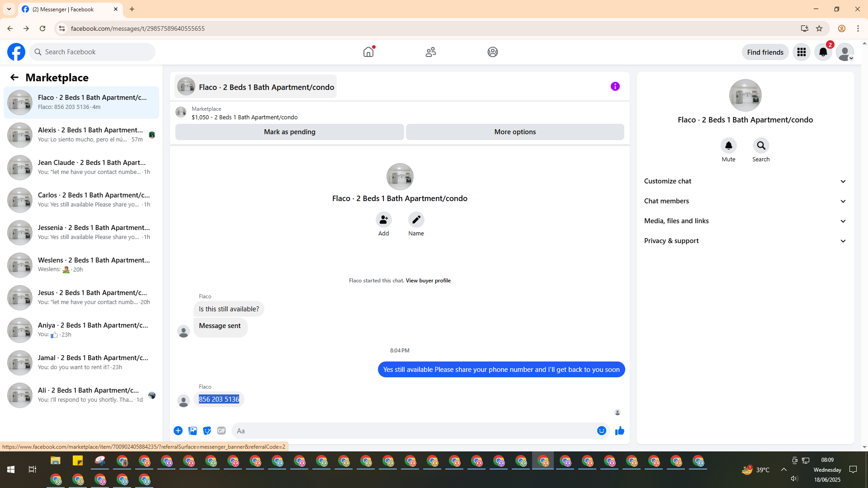This screenshot has width=868, height=488.
Task: Open Task View on the taskbar
Action: [x=33, y=469]
